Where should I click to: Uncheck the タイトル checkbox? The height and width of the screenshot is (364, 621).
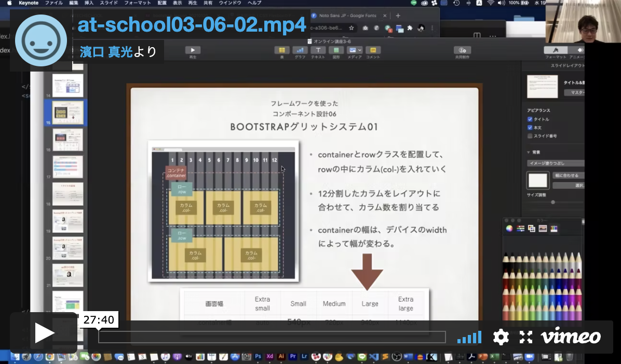point(530,119)
